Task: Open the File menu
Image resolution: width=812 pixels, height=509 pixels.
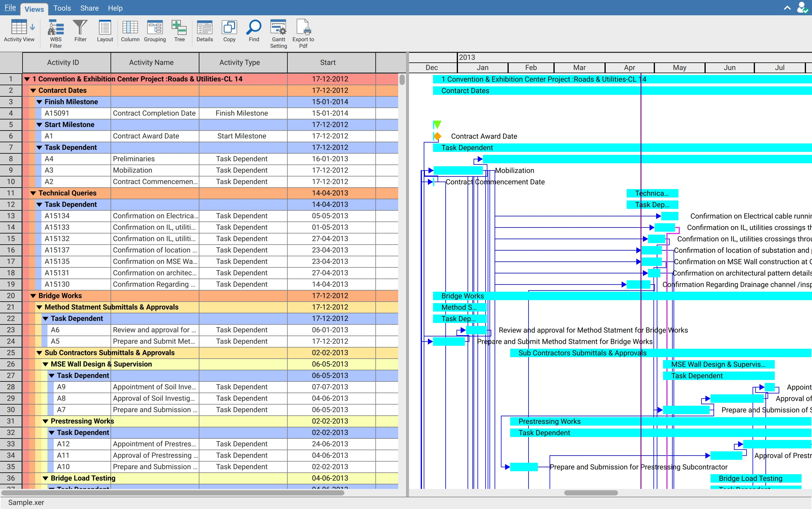Action: 10,8
